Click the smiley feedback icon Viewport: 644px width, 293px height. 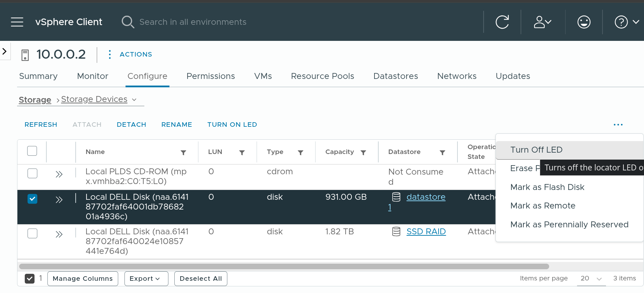(584, 22)
